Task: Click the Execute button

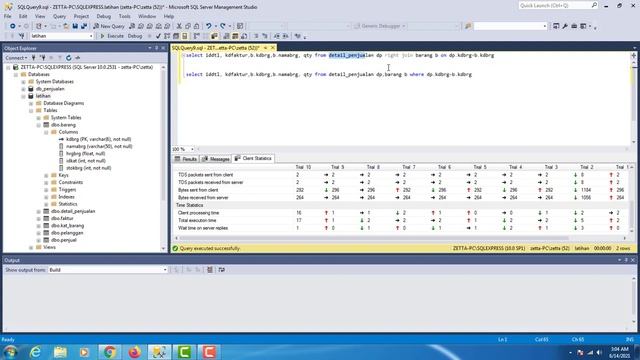Action: coord(112,36)
